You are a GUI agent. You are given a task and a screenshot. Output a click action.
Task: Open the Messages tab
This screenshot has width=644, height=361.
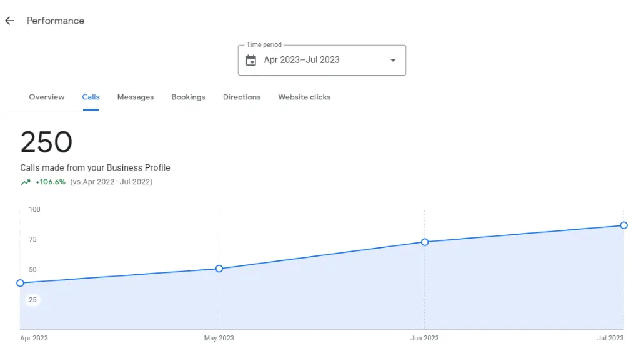pos(136,97)
